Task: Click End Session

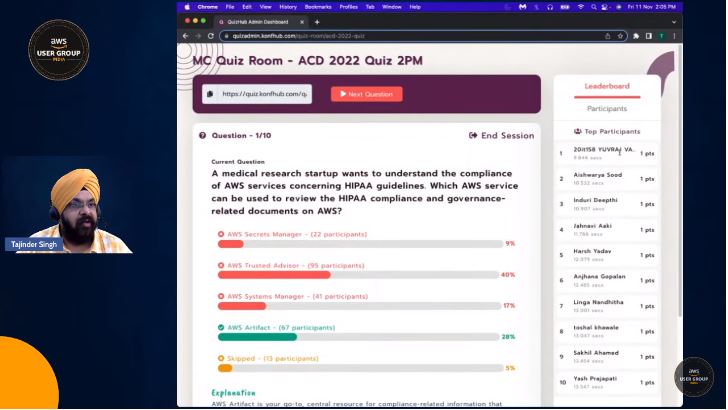Action: 501,136
